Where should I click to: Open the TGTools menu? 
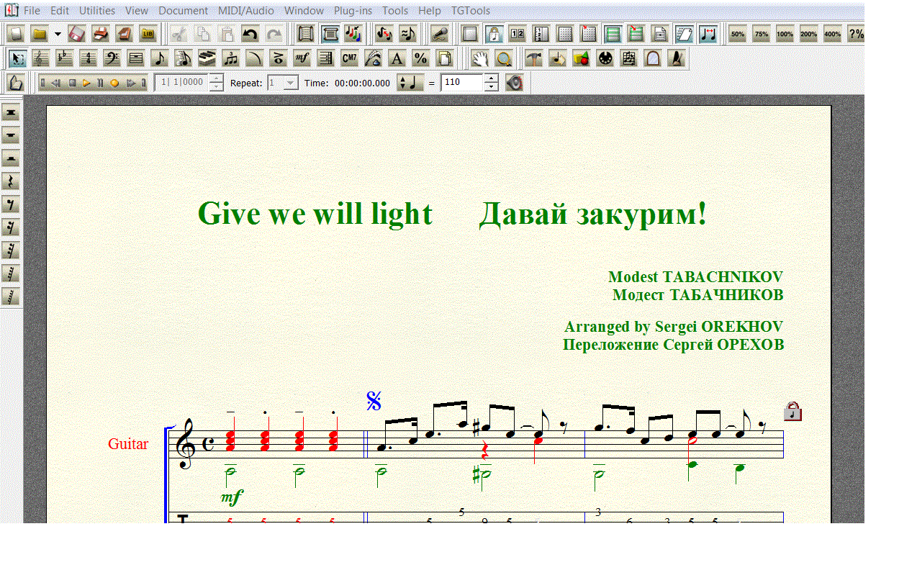click(x=471, y=11)
